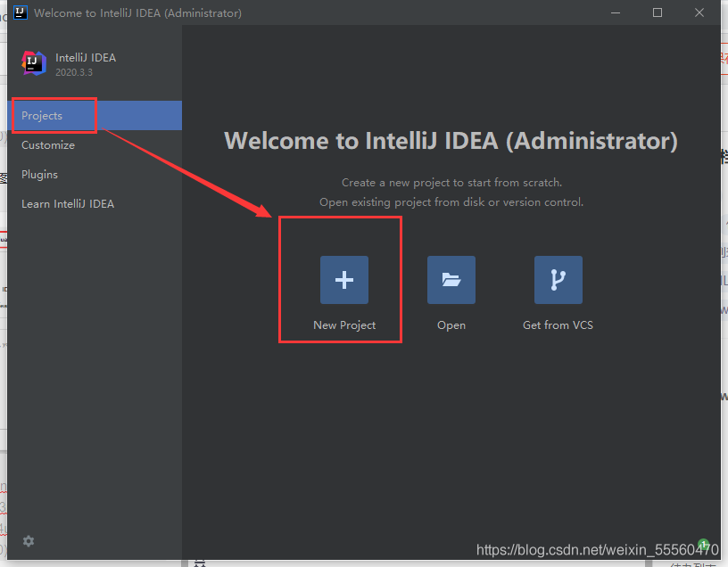Screen dimensions: 728x567
Task: Click the Open label
Action: (x=451, y=325)
